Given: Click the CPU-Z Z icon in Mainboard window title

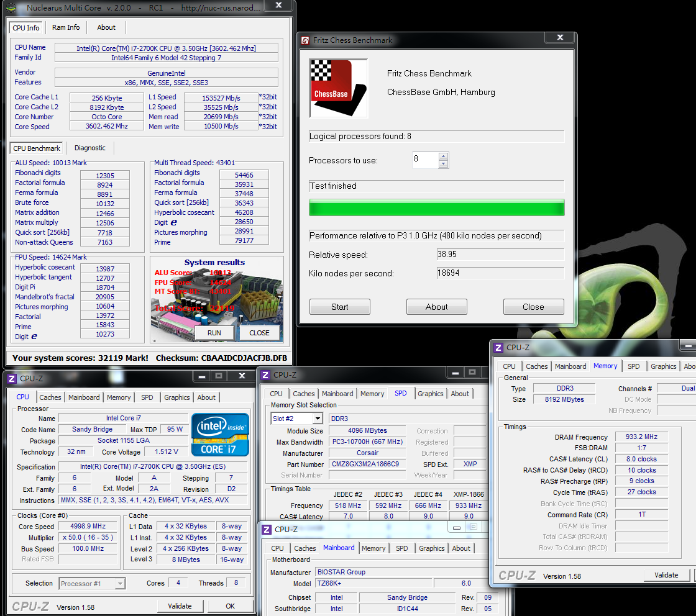Looking at the screenshot, I should tap(267, 530).
